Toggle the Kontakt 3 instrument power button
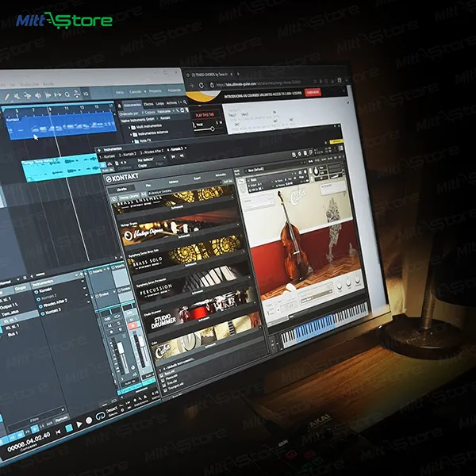Screen dimensions: 476x476 pos(43,314)
